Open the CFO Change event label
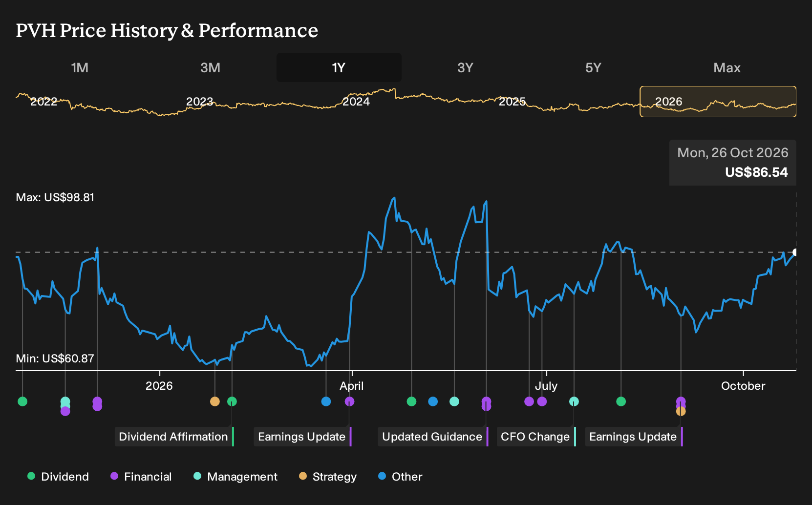The image size is (812, 505). [536, 437]
